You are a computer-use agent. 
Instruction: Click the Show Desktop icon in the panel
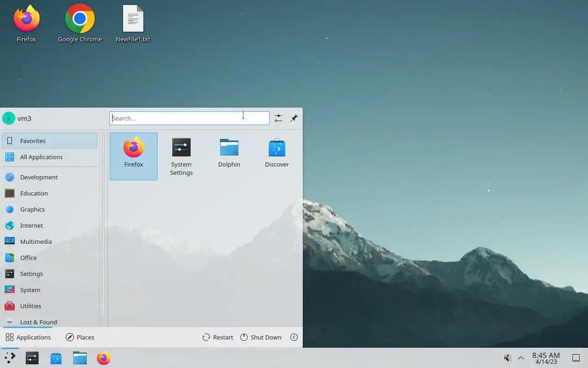tap(576, 358)
